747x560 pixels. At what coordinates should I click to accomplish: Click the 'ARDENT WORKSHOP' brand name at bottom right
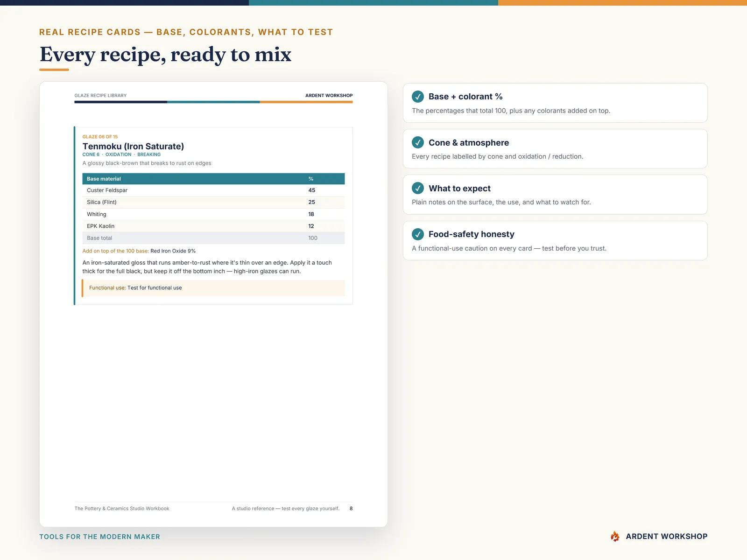coord(666,537)
